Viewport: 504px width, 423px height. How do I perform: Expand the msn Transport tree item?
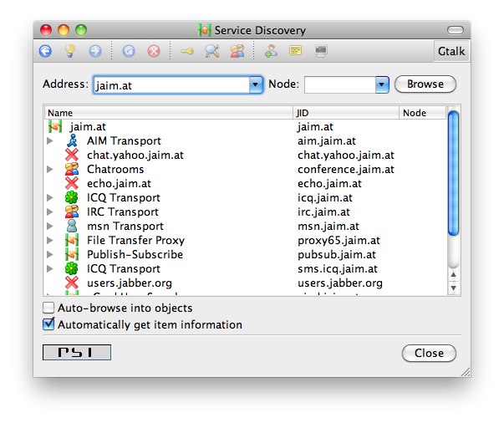[x=50, y=226]
